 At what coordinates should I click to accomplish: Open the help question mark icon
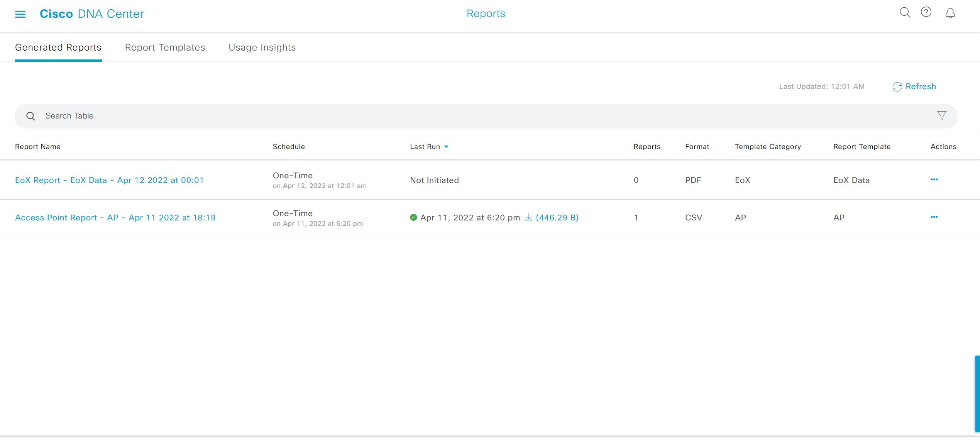[x=926, y=13]
